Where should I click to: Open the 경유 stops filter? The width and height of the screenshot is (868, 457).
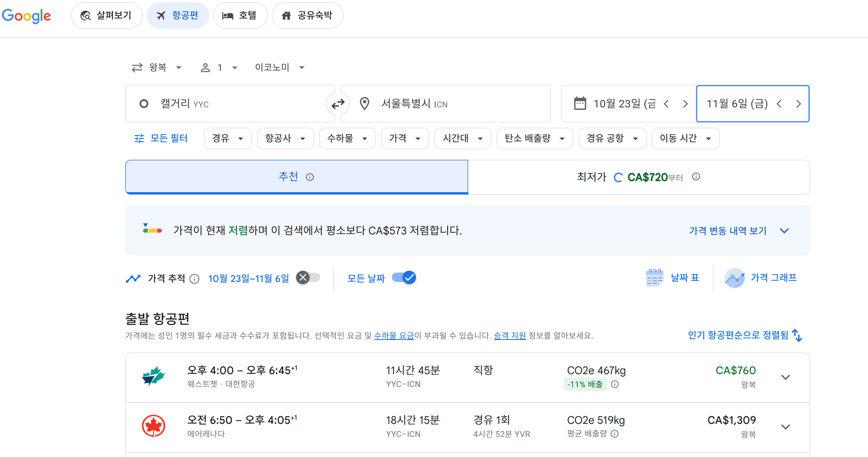click(x=228, y=138)
